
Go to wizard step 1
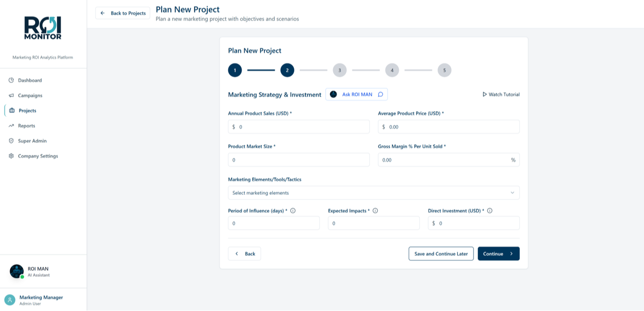tap(235, 70)
